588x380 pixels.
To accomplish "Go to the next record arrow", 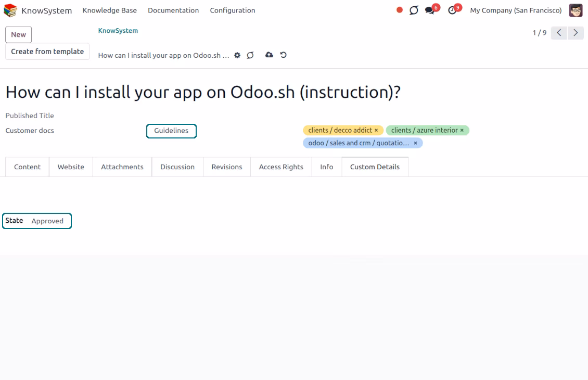I will [576, 33].
